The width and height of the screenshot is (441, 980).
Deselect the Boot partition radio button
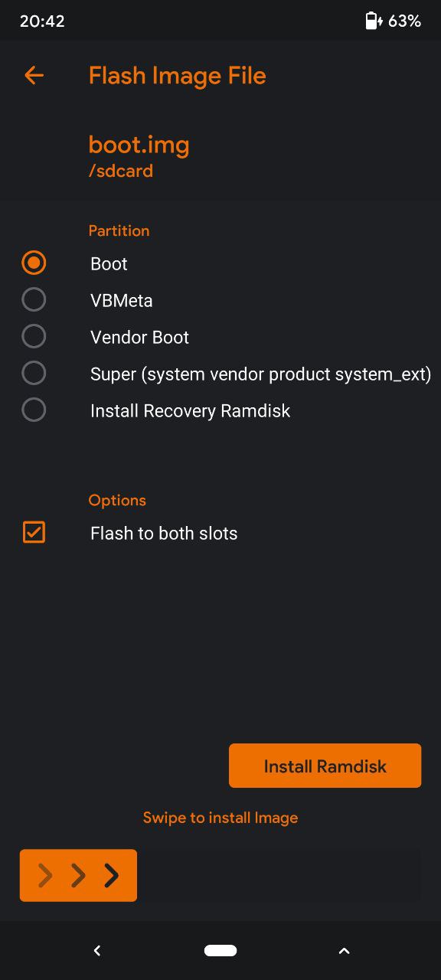(34, 263)
